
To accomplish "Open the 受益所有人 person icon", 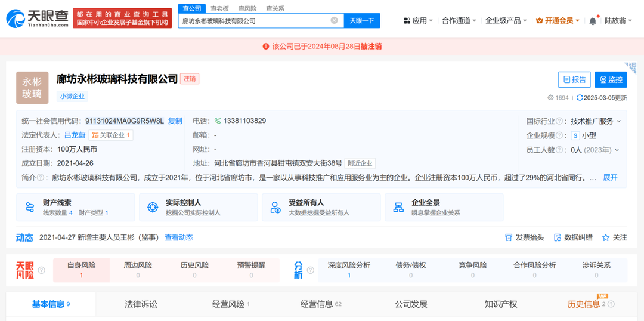I will (275, 207).
